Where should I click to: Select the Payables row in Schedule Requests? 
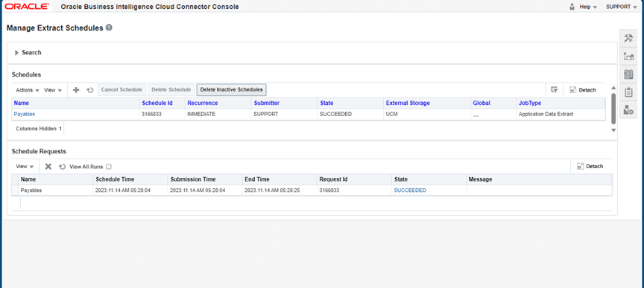[312, 191]
